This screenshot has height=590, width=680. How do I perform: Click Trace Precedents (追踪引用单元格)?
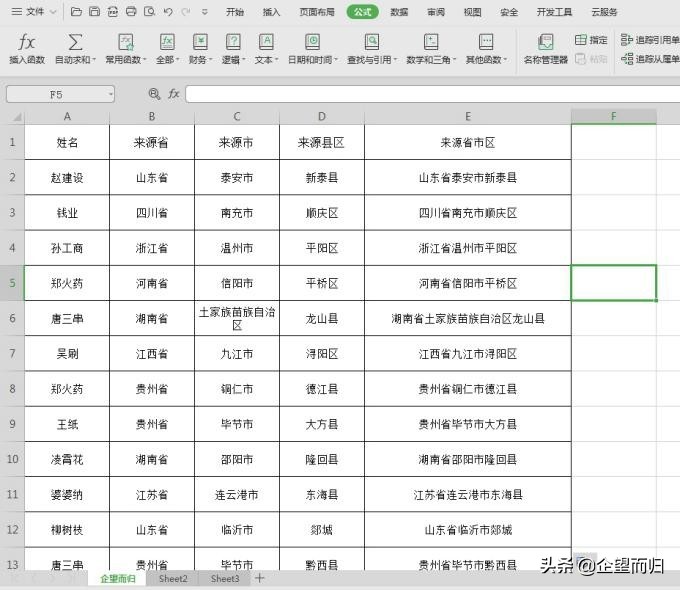[x=650, y=40]
